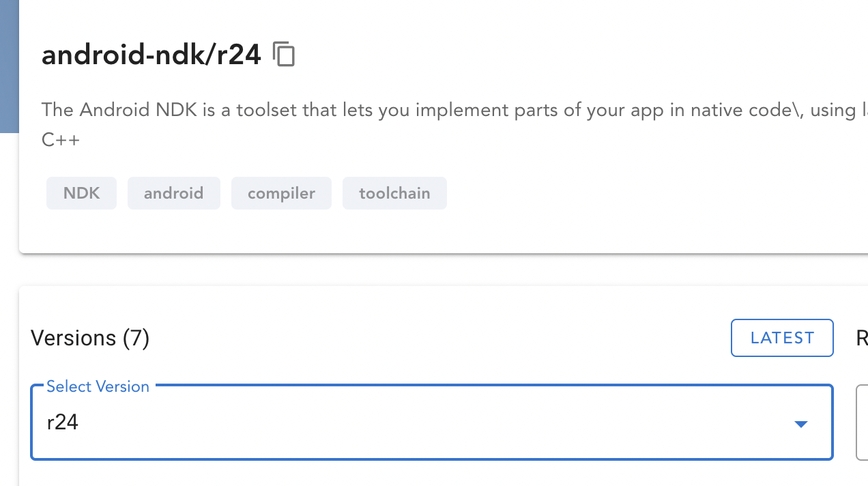868x486 pixels.
Task: Click the Versions (7) section header
Action: [89, 337]
